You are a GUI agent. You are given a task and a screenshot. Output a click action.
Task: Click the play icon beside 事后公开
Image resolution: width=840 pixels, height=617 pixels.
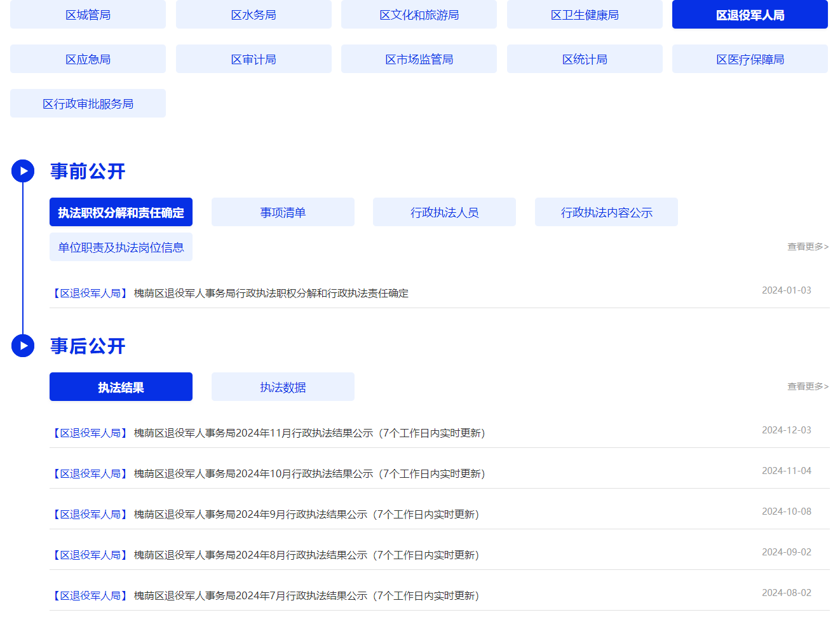click(23, 346)
